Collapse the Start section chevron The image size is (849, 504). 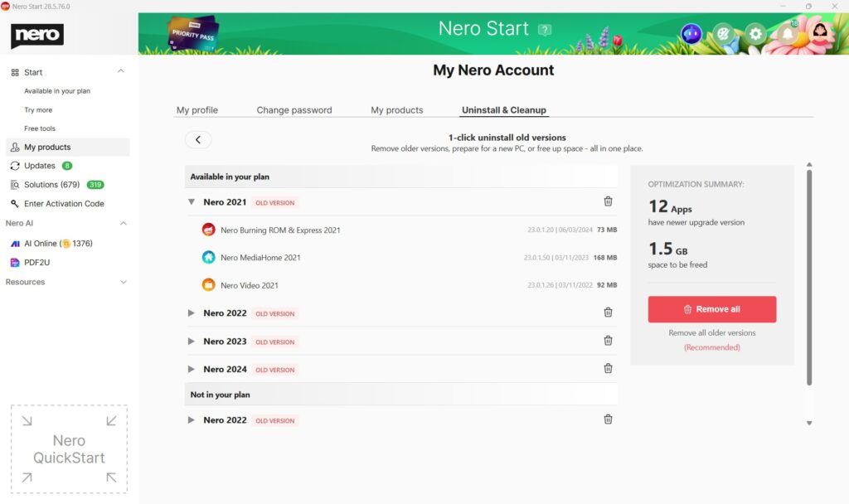(121, 71)
